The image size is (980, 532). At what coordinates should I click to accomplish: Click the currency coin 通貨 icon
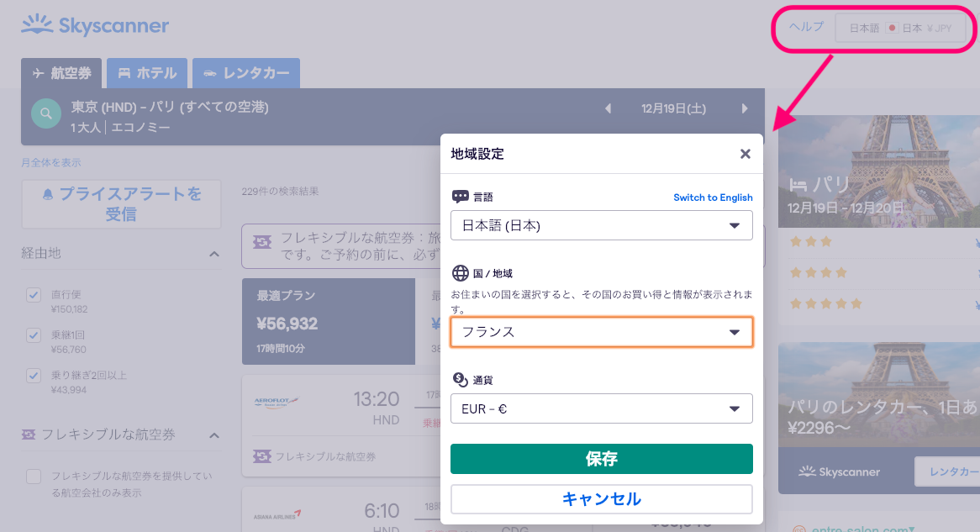point(460,380)
